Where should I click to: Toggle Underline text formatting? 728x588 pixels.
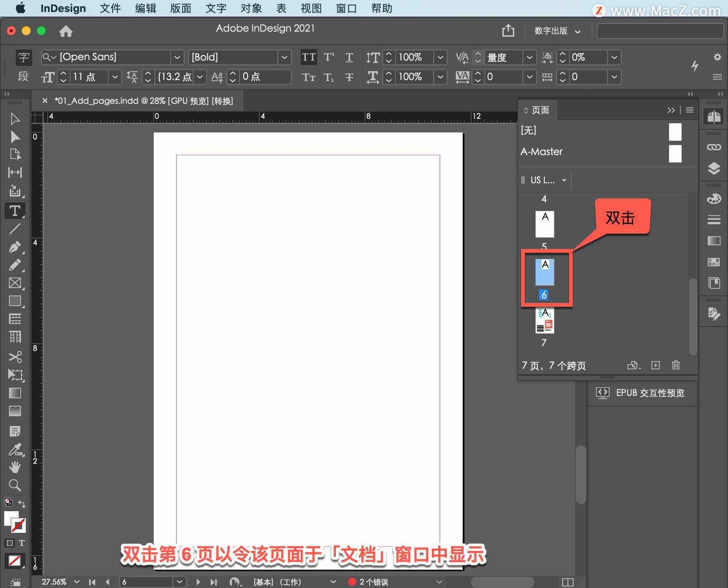coord(349,57)
